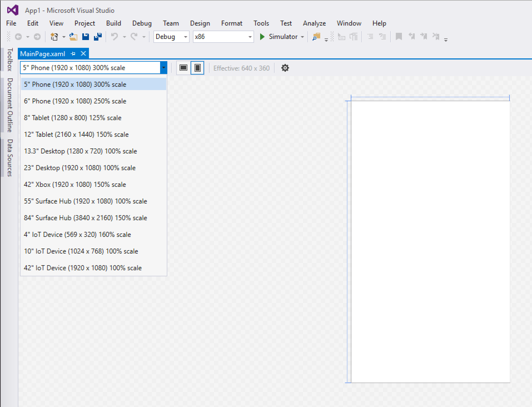Open the device preview dropdown

pyautogui.click(x=163, y=68)
